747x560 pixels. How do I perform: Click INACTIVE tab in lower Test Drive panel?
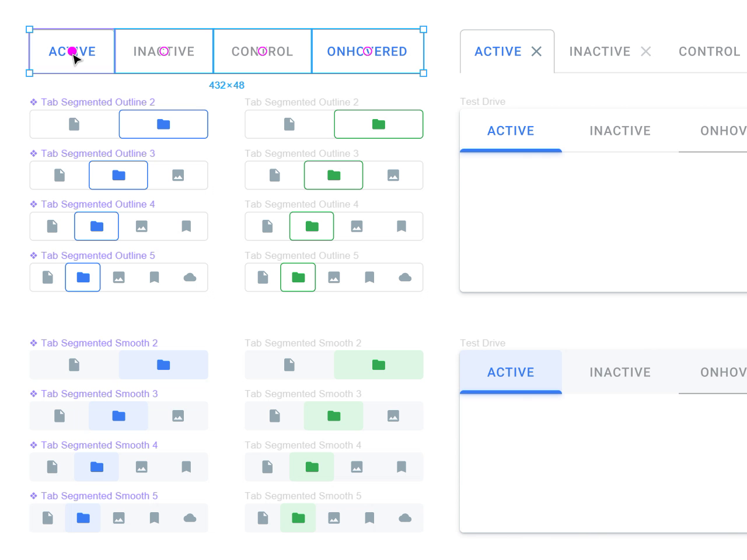pyautogui.click(x=620, y=372)
